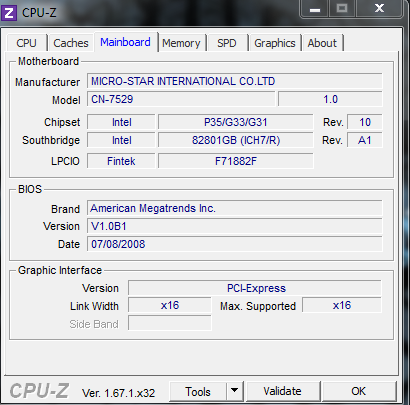This screenshot has height=405, width=410.
Task: Select the LPCIO model F71882F
Action: click(x=236, y=161)
